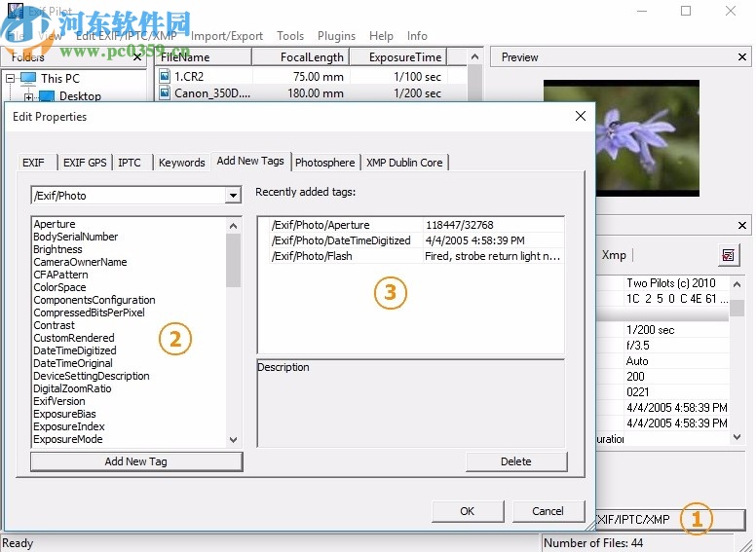Click the Canon_350D file icon

(x=165, y=92)
